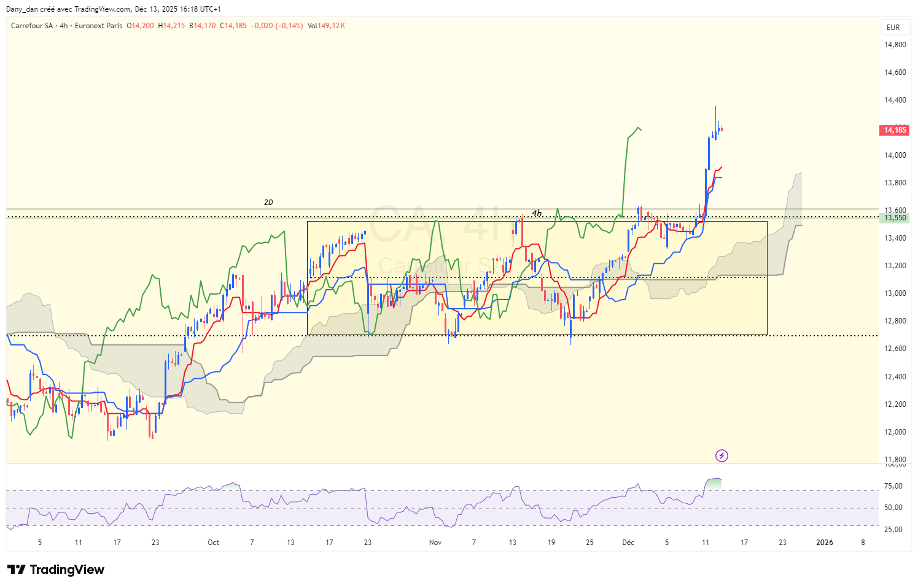
Task: Click the "Oct" label on time axis
Action: click(x=213, y=543)
